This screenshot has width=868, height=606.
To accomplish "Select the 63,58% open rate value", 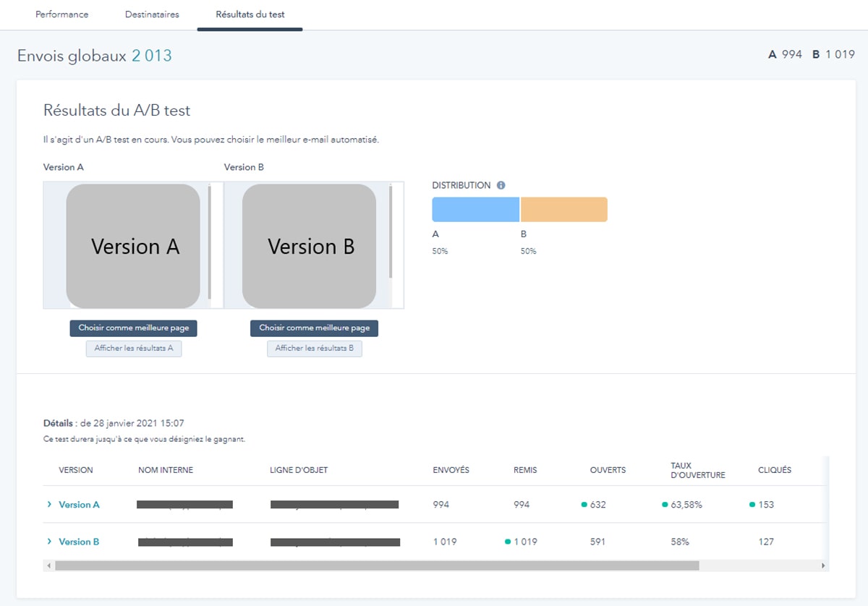I will [687, 504].
